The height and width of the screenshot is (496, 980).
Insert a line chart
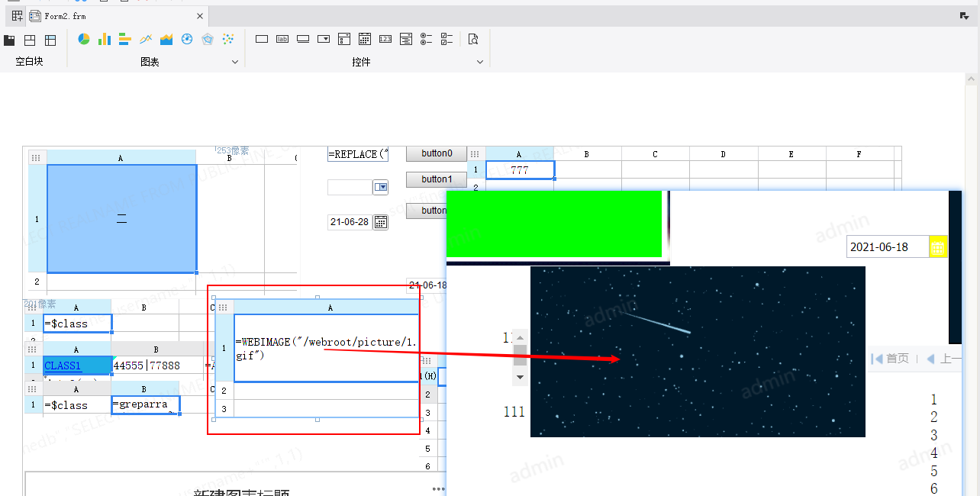(146, 39)
